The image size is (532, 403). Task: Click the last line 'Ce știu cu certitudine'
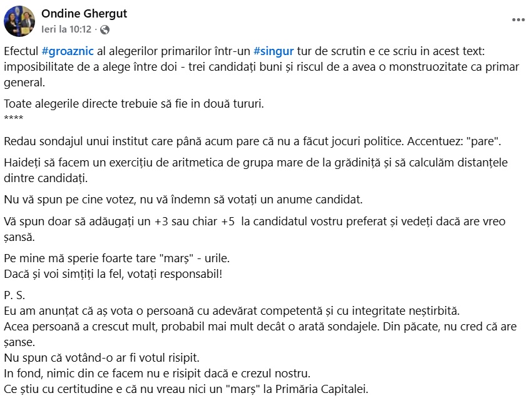pos(185,389)
